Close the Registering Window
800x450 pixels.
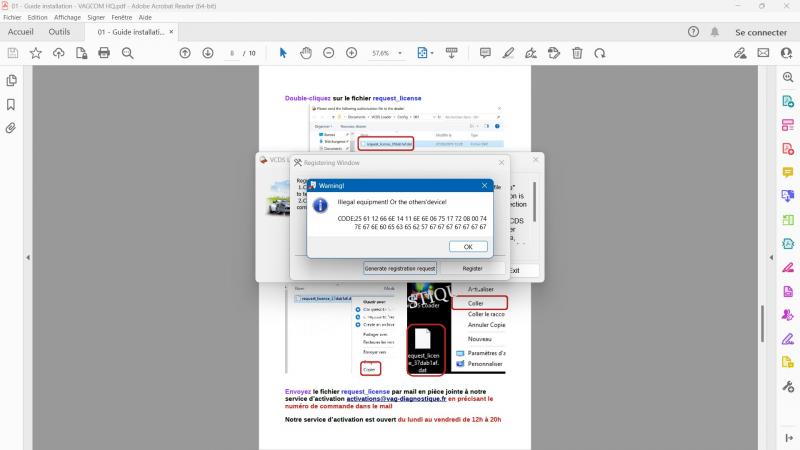coord(501,163)
